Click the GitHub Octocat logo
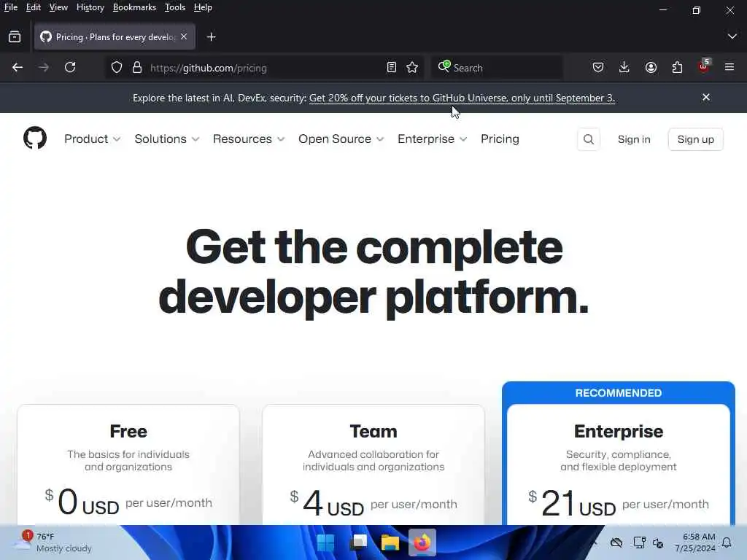Viewport: 747px width, 560px height. (35, 138)
